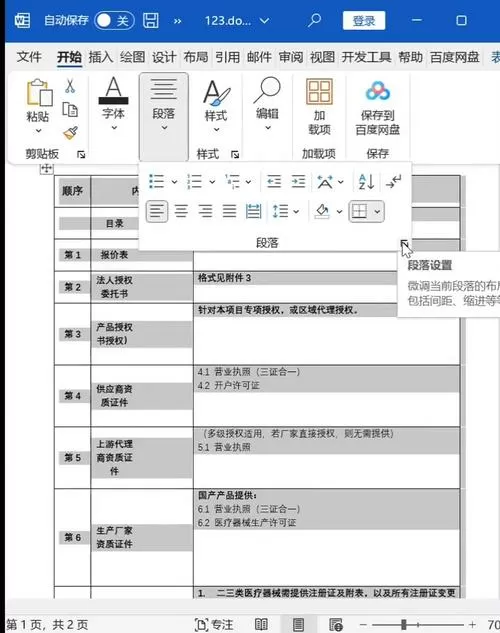Open 段落设置 dialog launcher
Viewport: 500px width, 633px height.
click(x=404, y=243)
